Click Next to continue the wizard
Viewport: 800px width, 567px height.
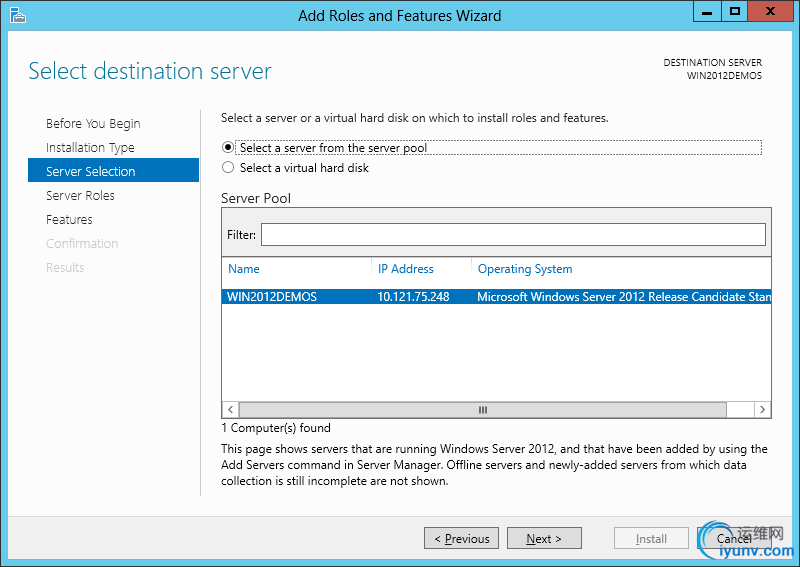[x=544, y=538]
